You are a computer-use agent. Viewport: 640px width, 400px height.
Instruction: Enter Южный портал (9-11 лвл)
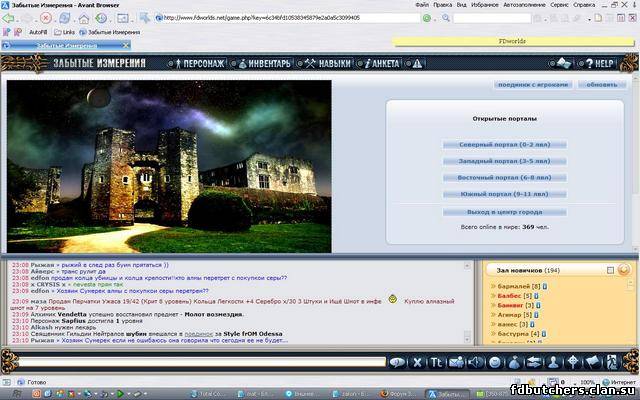[x=505, y=194]
